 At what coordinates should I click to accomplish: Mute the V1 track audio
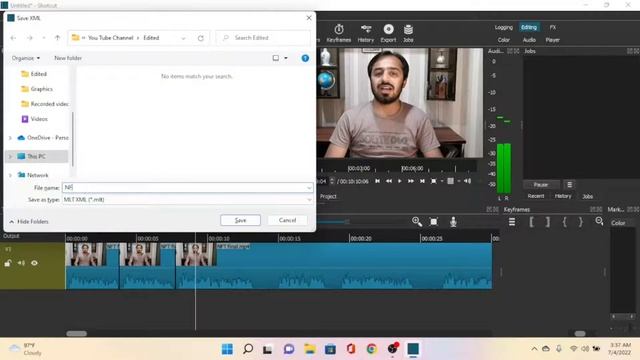coord(21,263)
